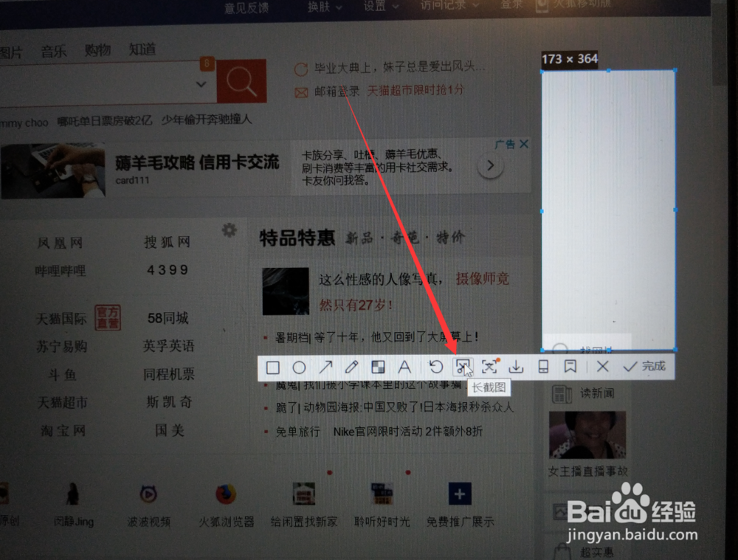Screen dimensions: 738x560
Task: Undo the last screenshot annotation
Action: (436, 367)
